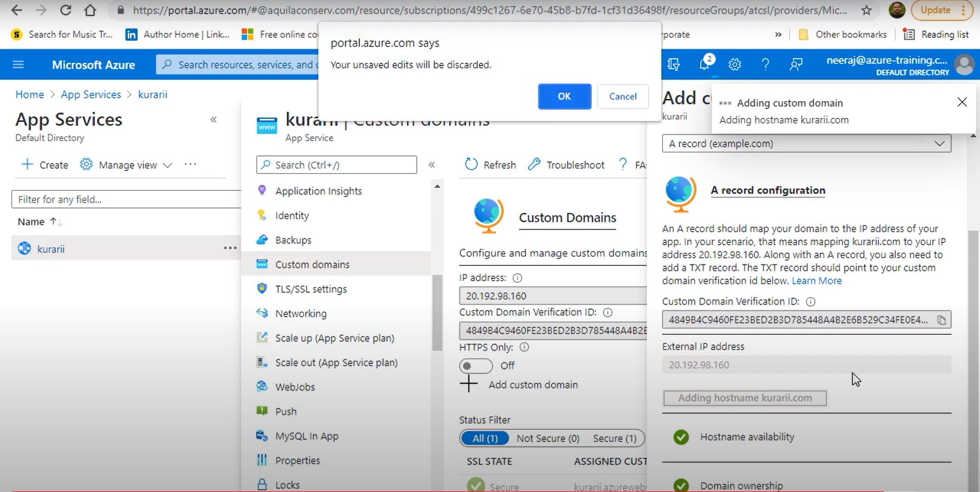This screenshot has height=492, width=980.
Task: Copy the Custom Domain Verification ID
Action: (941, 320)
